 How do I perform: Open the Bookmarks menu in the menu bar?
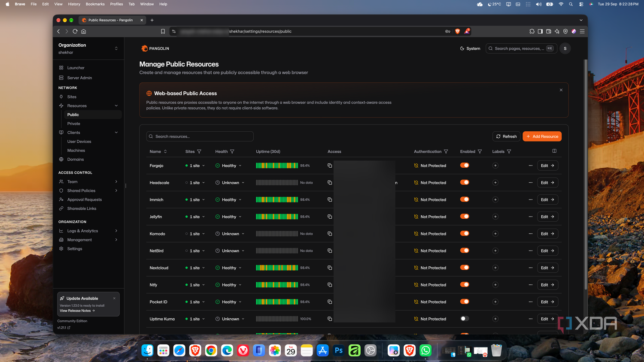click(95, 4)
